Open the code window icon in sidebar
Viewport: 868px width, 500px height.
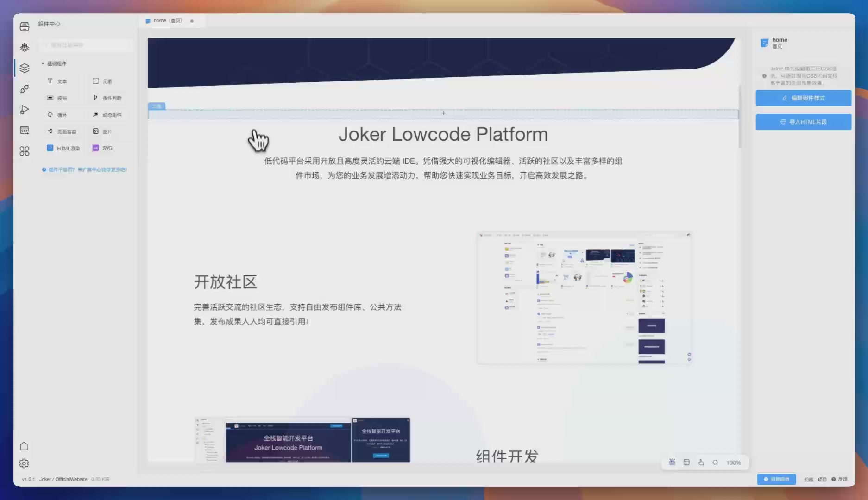[25, 130]
